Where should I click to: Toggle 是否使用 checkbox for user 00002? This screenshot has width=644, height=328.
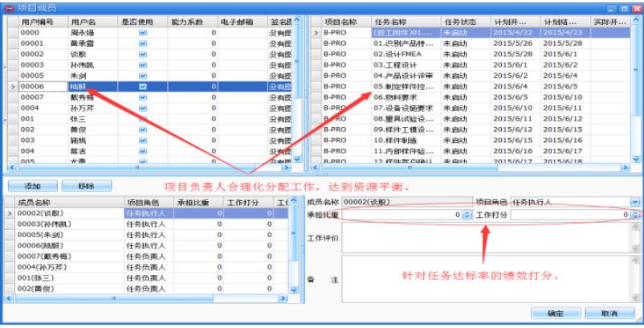coord(142,54)
